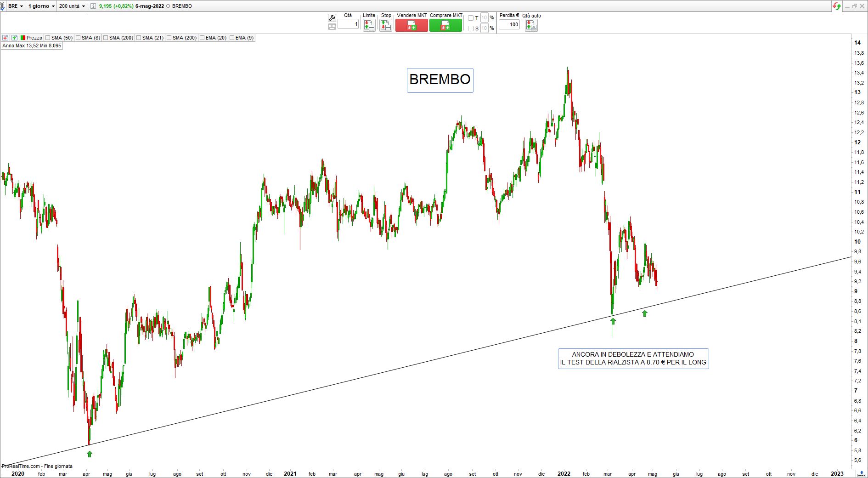Toggle the EMA (20) checkbox

click(x=202, y=38)
